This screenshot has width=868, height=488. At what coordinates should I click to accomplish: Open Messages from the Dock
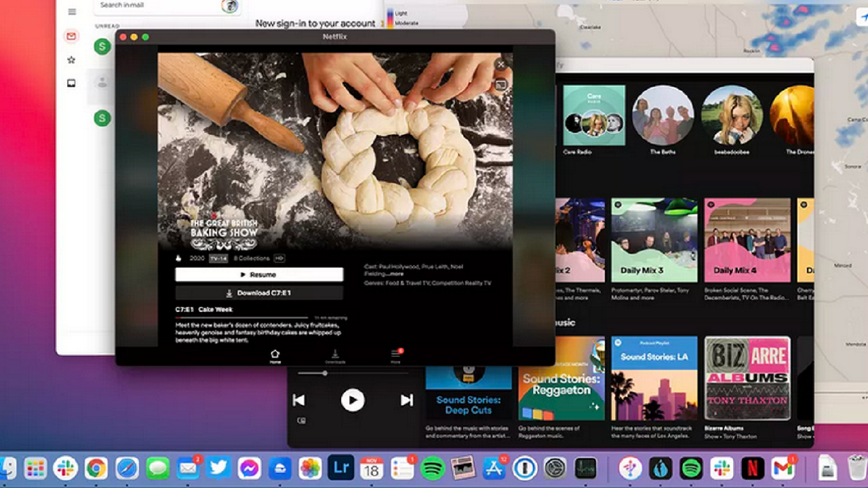157,468
